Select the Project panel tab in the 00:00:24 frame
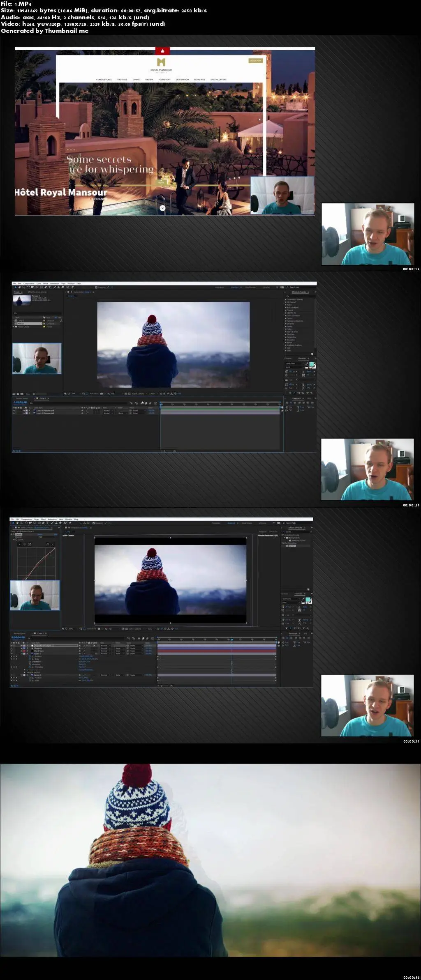The width and height of the screenshot is (421, 980). coord(16,292)
